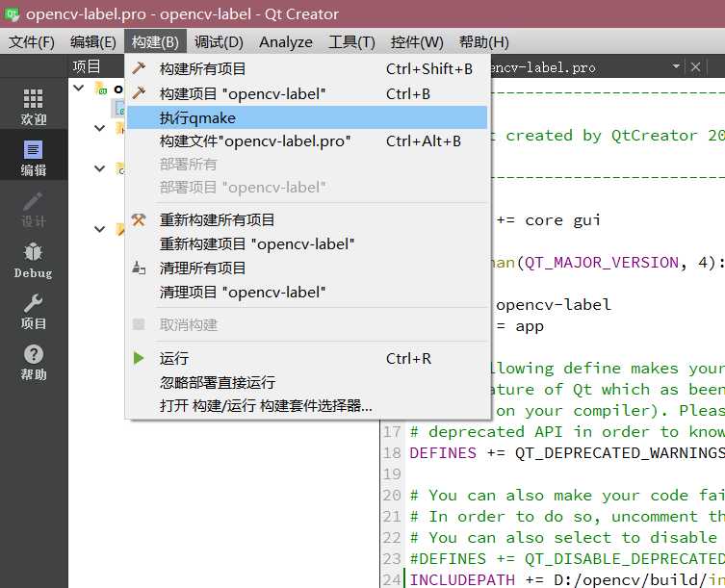The image size is (725, 588).
Task: Select 清理项目 "opencv-label"
Action: pyautogui.click(x=307, y=293)
